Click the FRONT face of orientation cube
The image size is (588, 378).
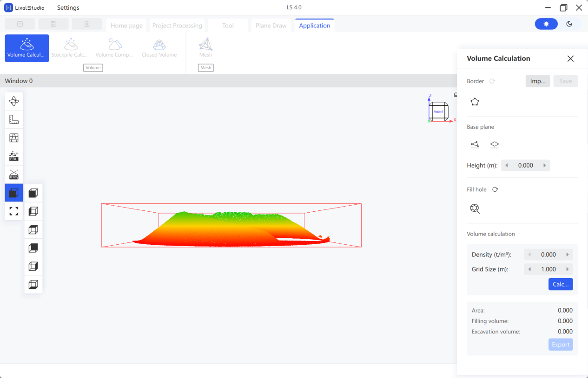(438, 112)
